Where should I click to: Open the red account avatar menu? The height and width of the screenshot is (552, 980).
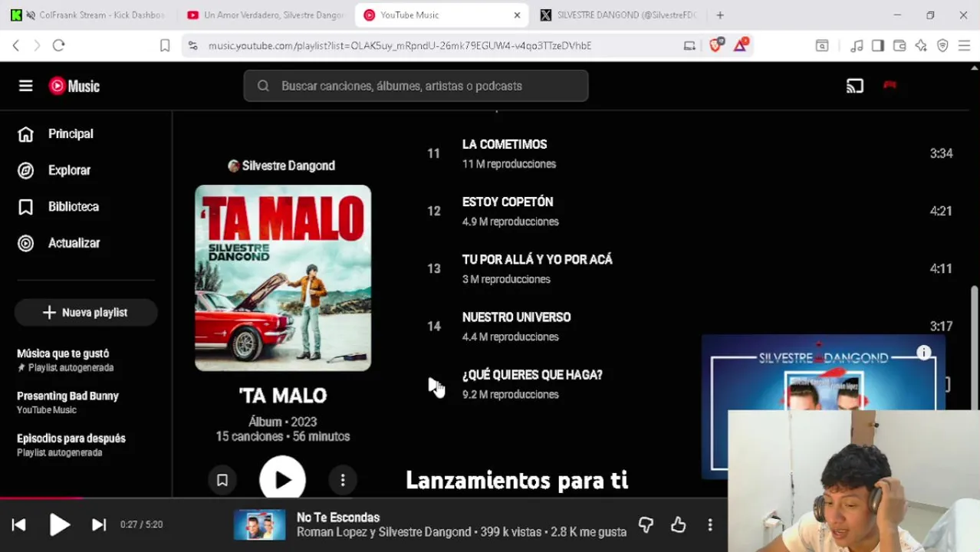click(x=890, y=85)
